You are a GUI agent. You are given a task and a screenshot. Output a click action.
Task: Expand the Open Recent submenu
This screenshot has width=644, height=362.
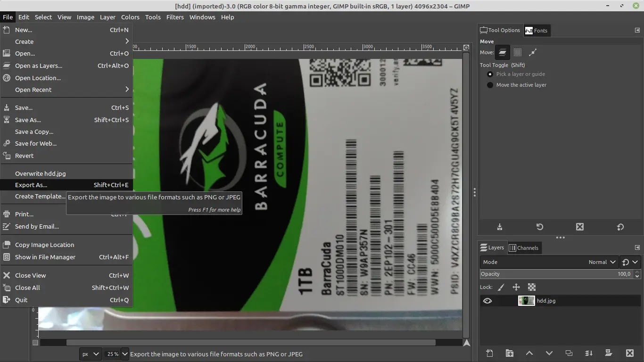tap(66, 90)
